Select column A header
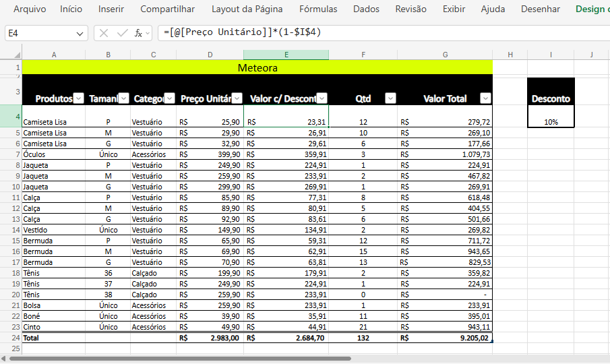Screen dimensions: 610x364 (54, 55)
